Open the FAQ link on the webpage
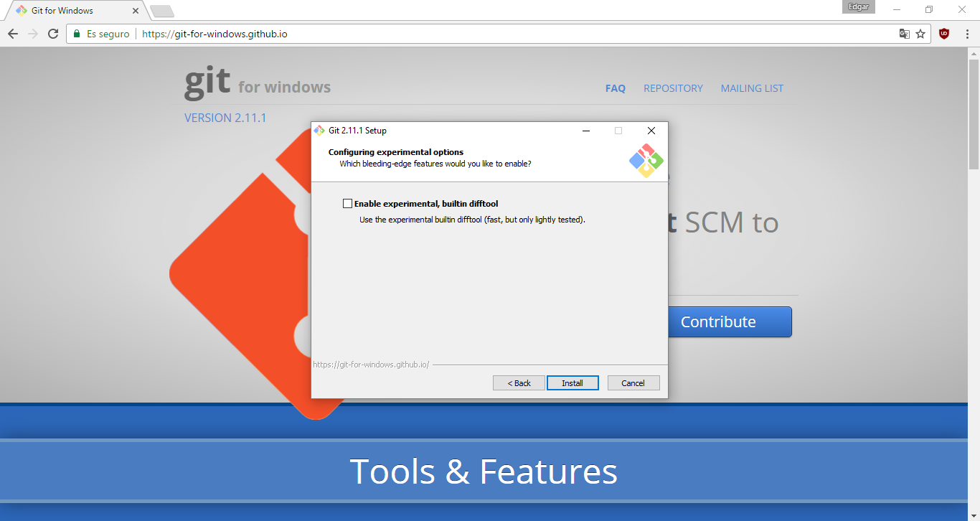Screen dimensions: 980x521 pyautogui.click(x=616, y=88)
